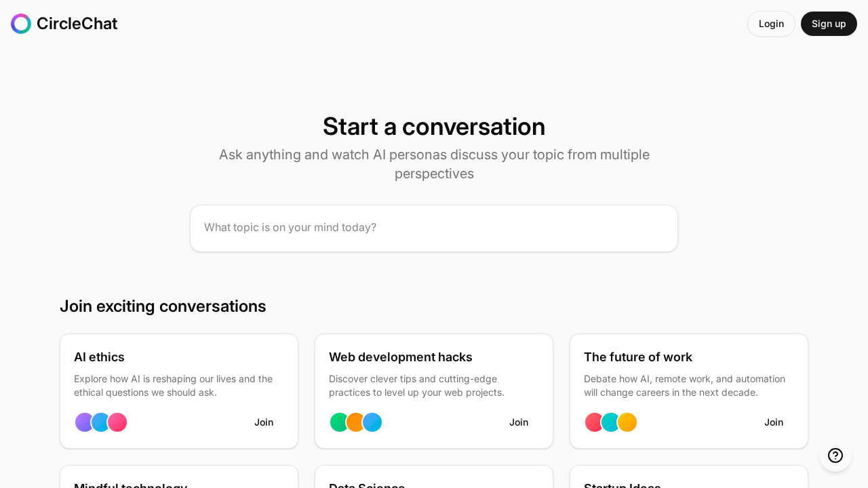Select the red avatar in The future of work
The image size is (868, 488).
[x=593, y=422]
